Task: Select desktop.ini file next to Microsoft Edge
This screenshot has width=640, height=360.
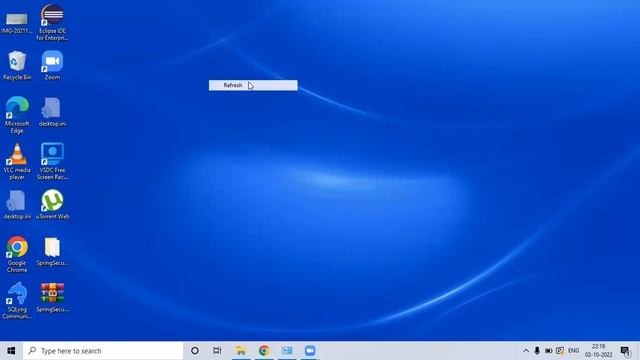Action: [52, 112]
